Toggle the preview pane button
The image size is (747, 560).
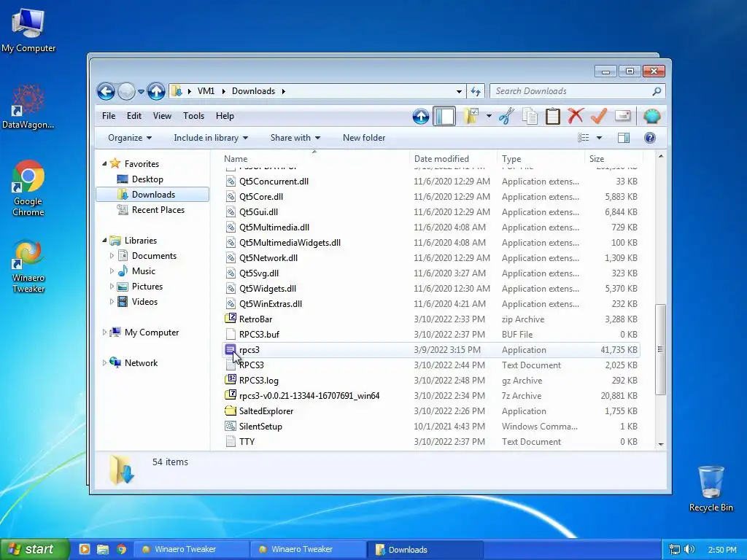[x=624, y=138]
